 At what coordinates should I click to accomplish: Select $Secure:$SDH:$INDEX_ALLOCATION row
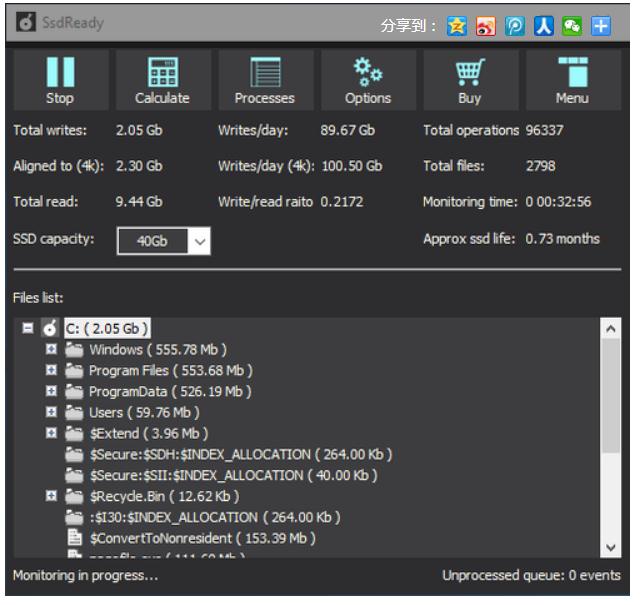click(241, 455)
